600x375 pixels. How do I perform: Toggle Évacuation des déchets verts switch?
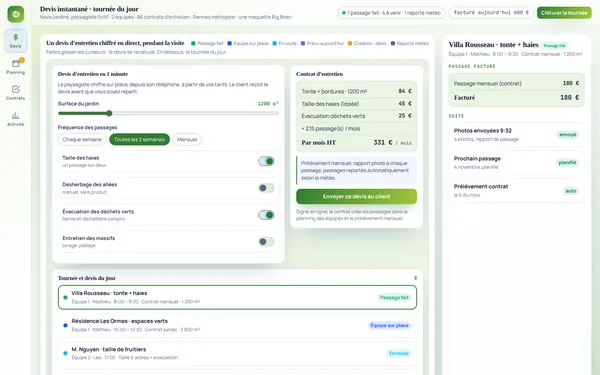coord(266,215)
